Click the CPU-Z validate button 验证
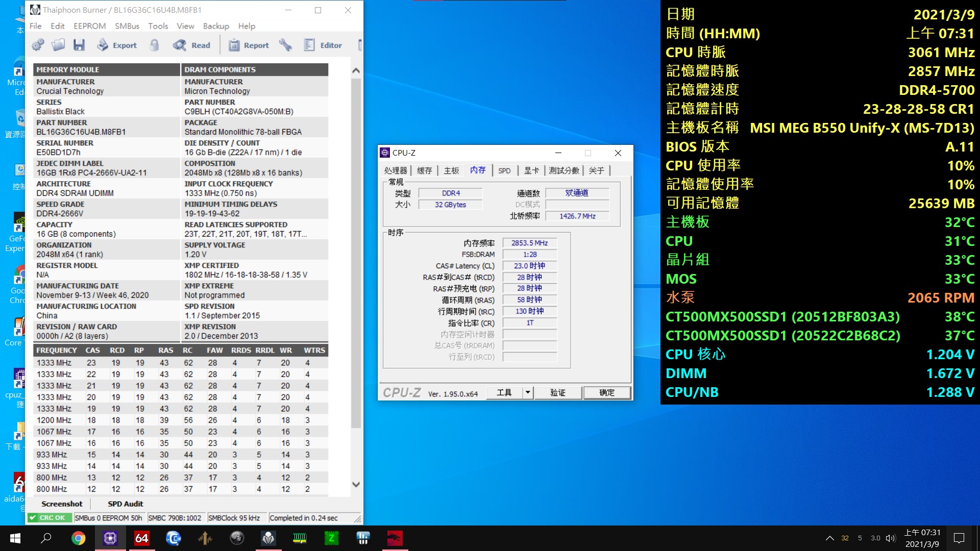The height and width of the screenshot is (551, 980). coord(557,392)
